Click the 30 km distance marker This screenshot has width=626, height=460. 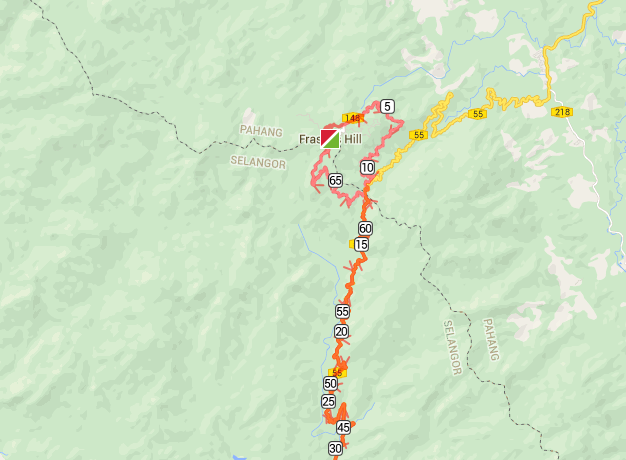click(335, 449)
